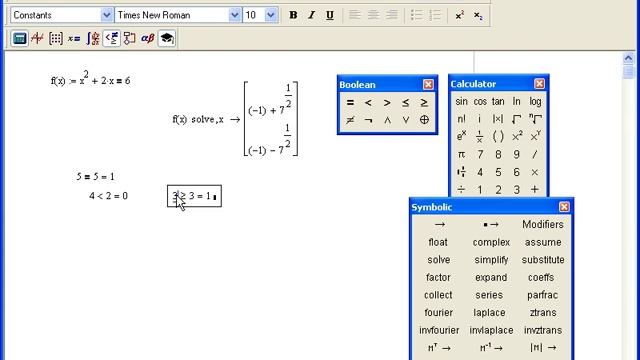Click factor keyword in Symbolic panel
The width and height of the screenshot is (640, 360).
(438, 278)
